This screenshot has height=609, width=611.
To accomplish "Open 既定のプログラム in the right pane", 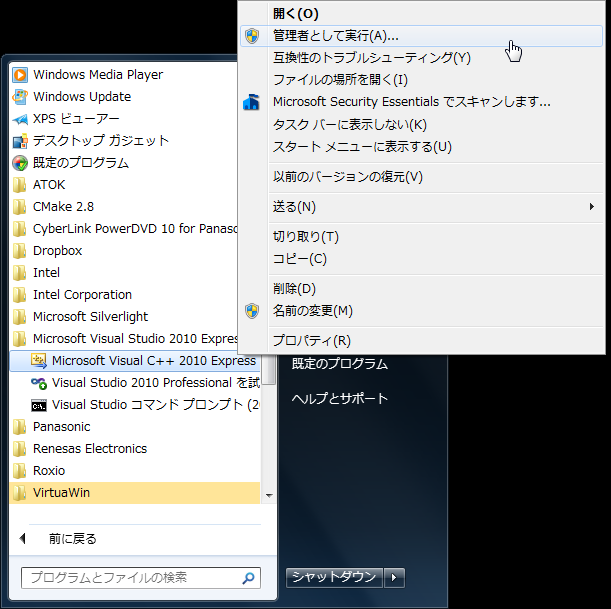I will tap(339, 364).
